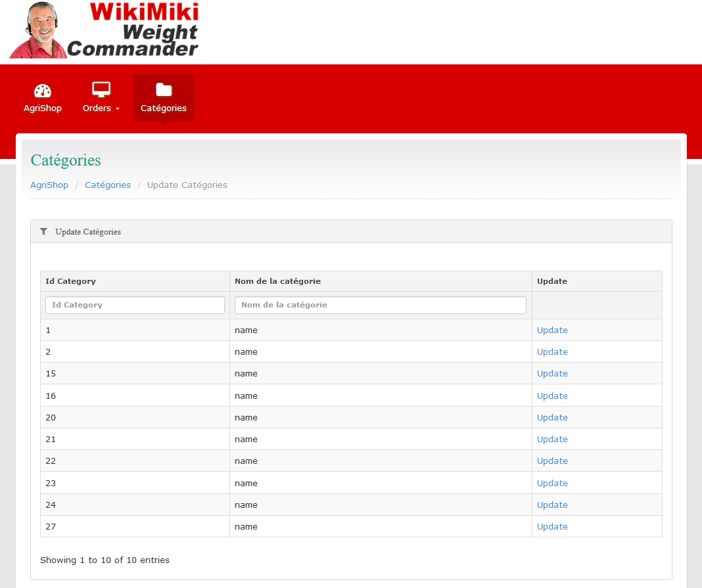The width and height of the screenshot is (702, 588).
Task: Click Update link for category 2
Action: tap(552, 351)
